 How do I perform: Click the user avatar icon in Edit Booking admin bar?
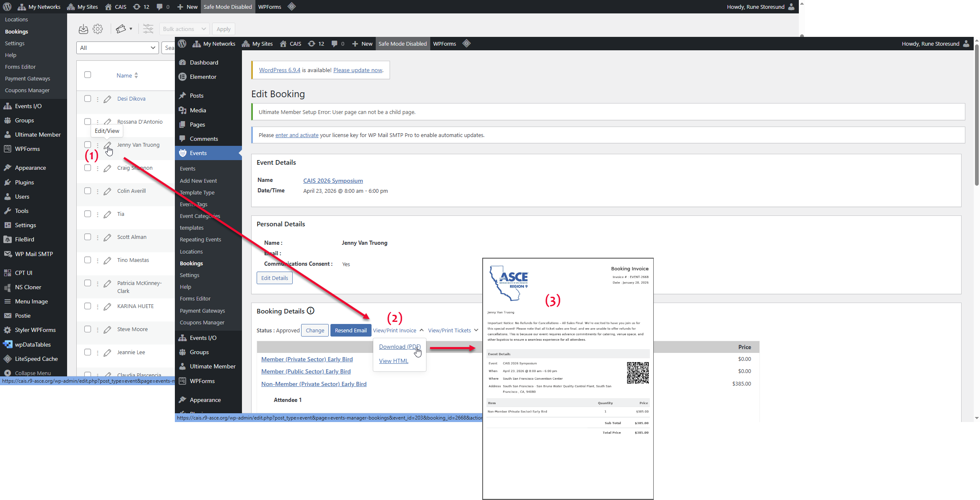pyautogui.click(x=966, y=44)
